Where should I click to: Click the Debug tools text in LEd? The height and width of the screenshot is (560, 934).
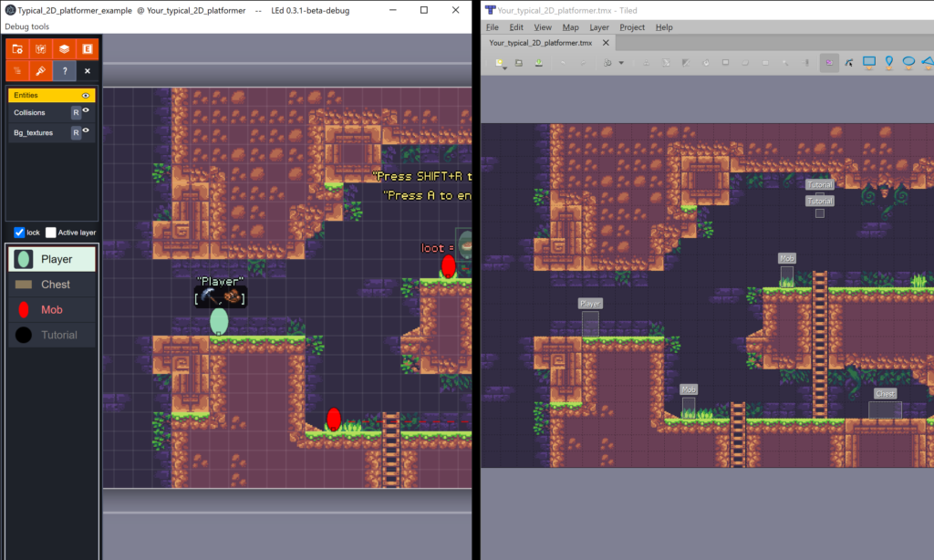pos(26,26)
